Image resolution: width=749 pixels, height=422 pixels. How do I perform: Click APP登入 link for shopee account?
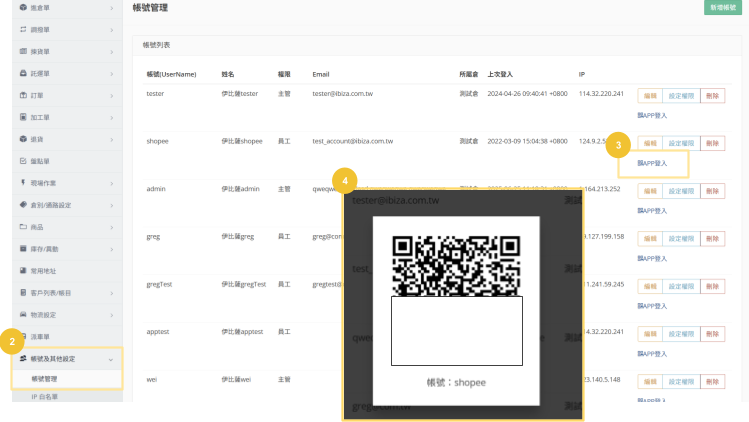point(652,163)
